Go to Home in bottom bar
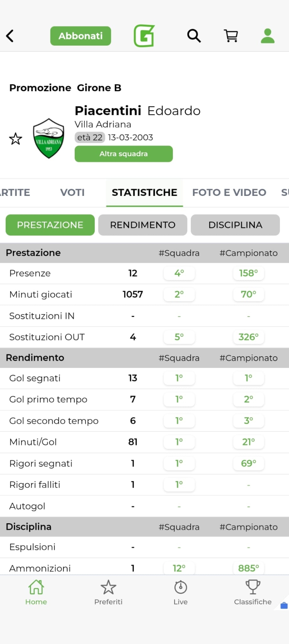The width and height of the screenshot is (289, 644). click(36, 592)
